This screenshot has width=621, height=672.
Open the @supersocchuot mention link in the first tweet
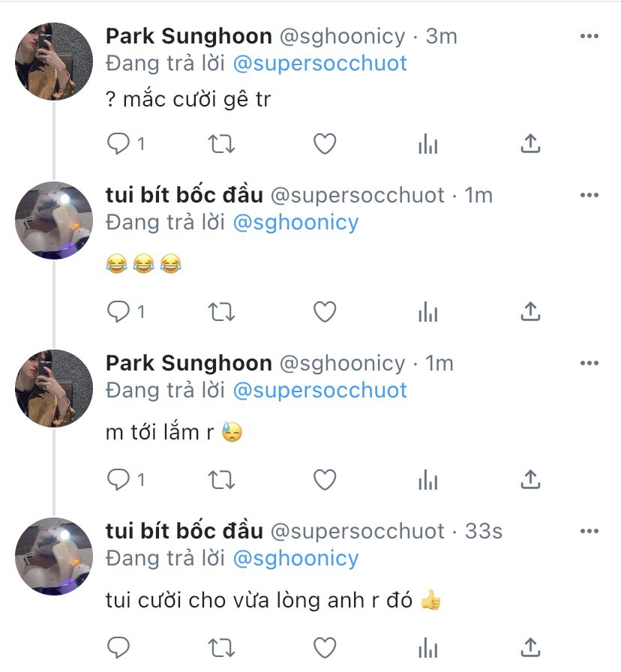click(x=320, y=63)
